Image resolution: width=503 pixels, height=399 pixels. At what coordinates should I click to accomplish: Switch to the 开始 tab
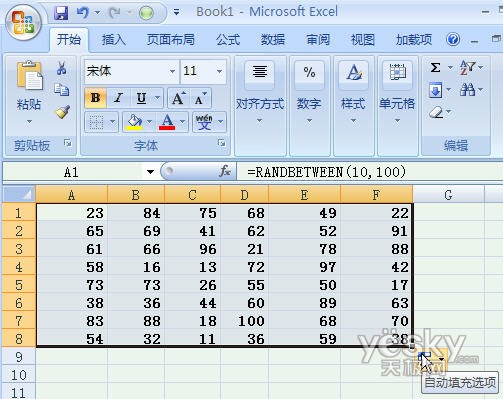[x=69, y=40]
